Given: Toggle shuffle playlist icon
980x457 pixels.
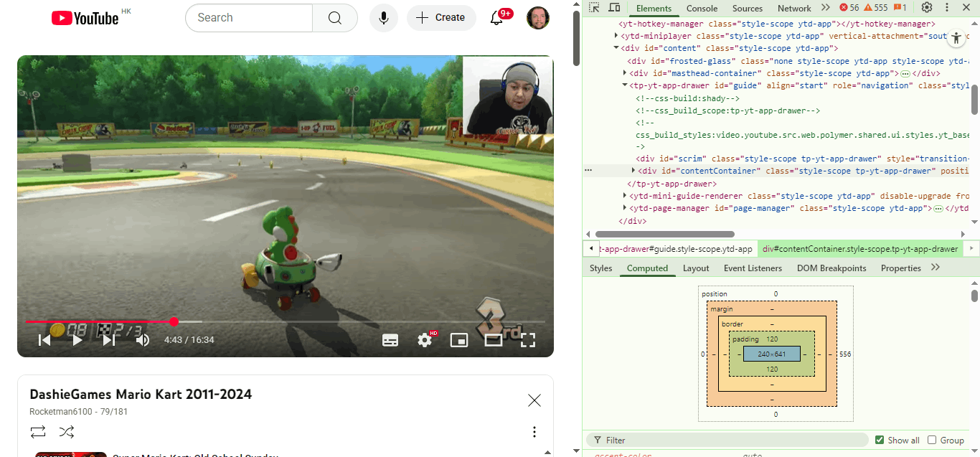Looking at the screenshot, I should [x=67, y=431].
